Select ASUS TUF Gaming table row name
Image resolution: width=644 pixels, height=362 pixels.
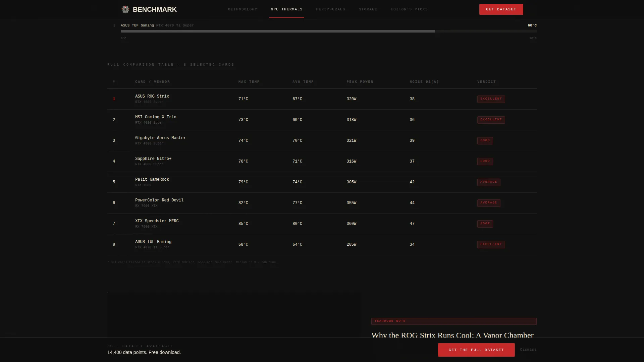click(153, 242)
